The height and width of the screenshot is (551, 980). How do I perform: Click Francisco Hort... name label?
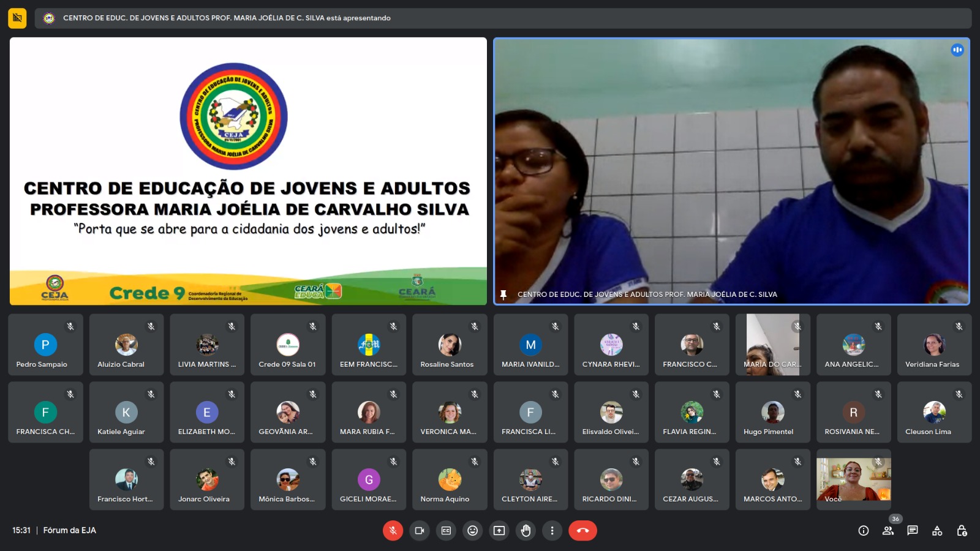tap(125, 499)
